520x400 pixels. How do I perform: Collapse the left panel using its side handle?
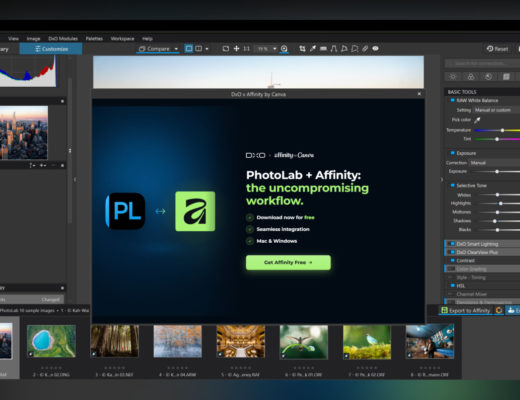tap(75, 179)
